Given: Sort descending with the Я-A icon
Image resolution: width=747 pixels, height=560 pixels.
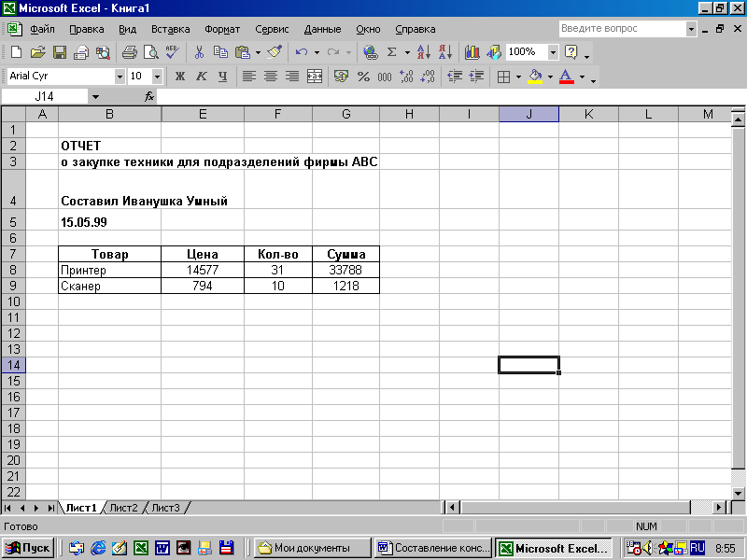Looking at the screenshot, I should 445,52.
